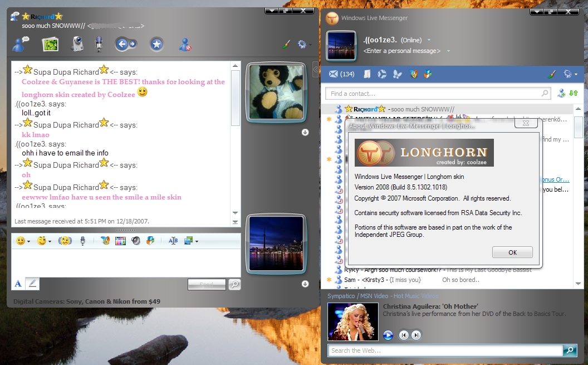Open the background pictures dropdown

point(191,241)
